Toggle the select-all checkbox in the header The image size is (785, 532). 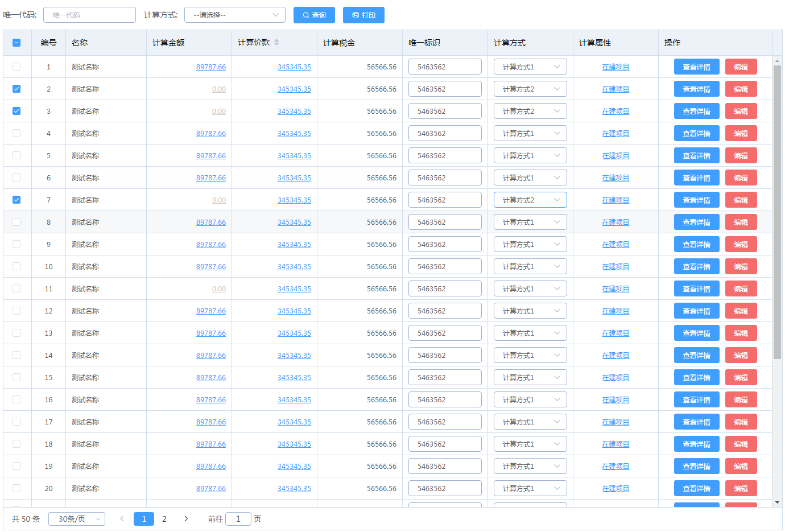pos(16,43)
